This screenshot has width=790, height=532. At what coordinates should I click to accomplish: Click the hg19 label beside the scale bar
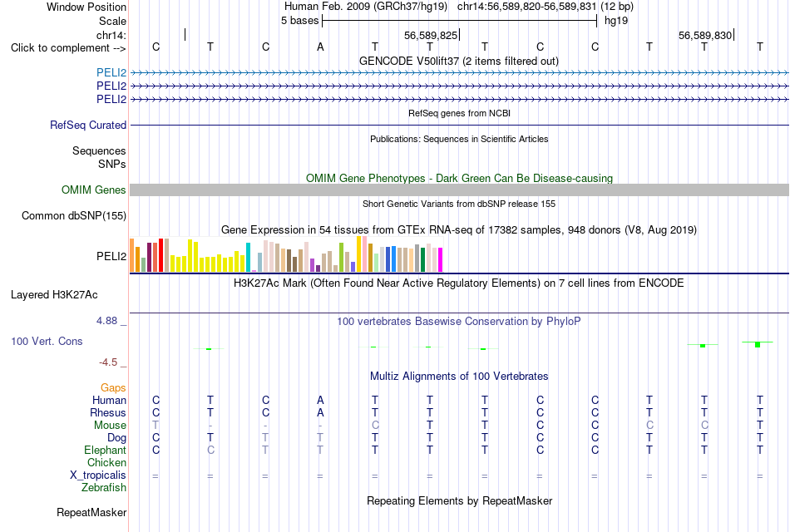pos(615,21)
